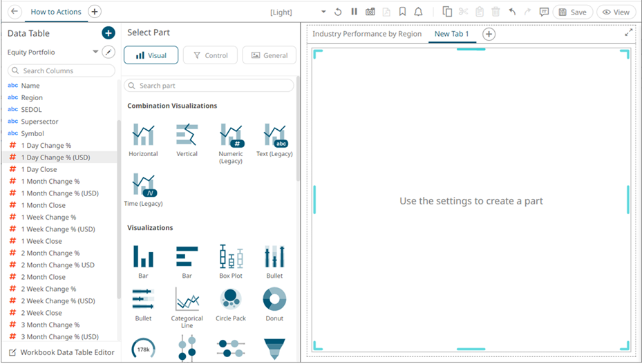The image size is (642, 364).
Task: Switch part type to General
Action: [269, 55]
